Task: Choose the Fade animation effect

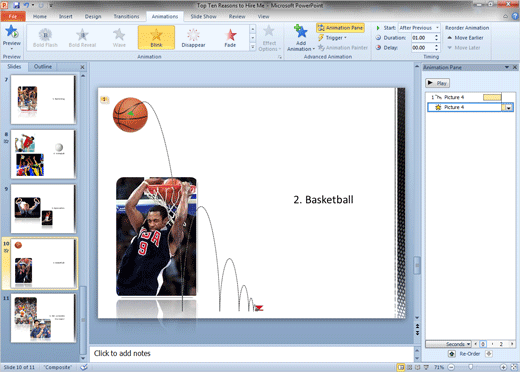Action: coord(230,37)
